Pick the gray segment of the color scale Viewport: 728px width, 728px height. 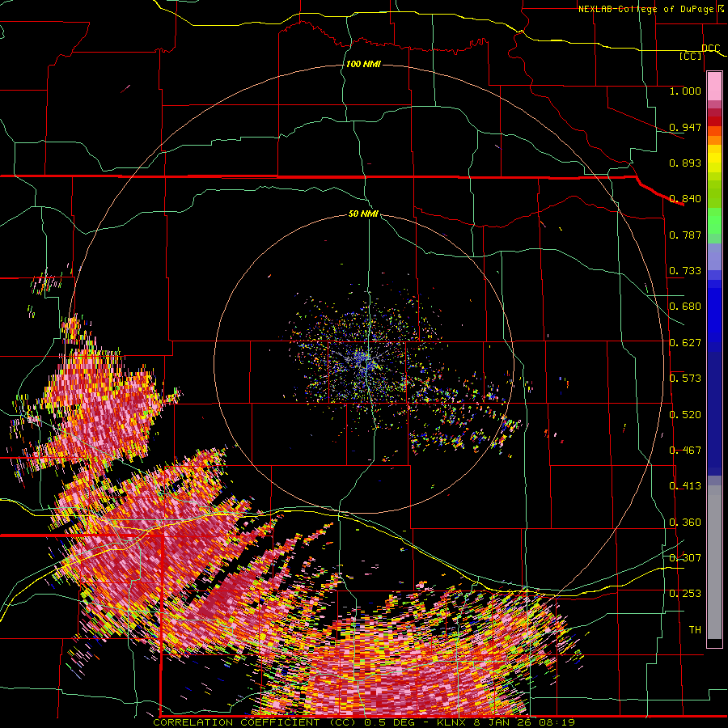(714, 562)
